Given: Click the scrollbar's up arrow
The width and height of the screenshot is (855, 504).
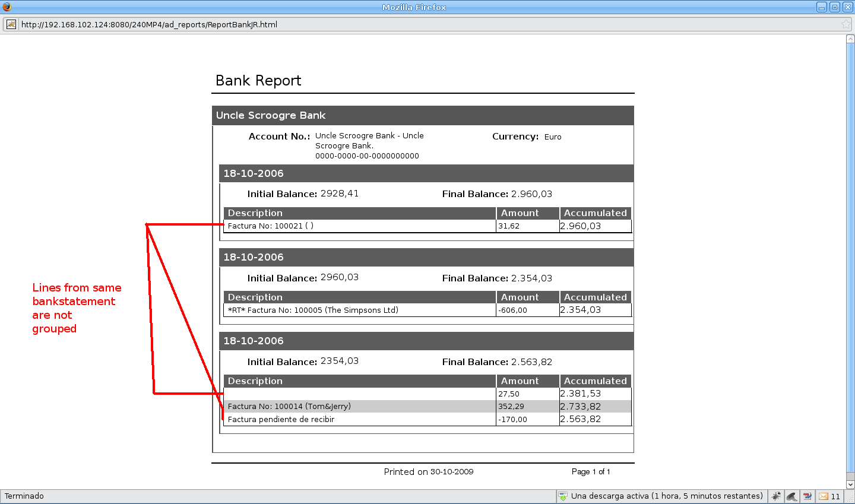Looking at the screenshot, I should (850, 39).
